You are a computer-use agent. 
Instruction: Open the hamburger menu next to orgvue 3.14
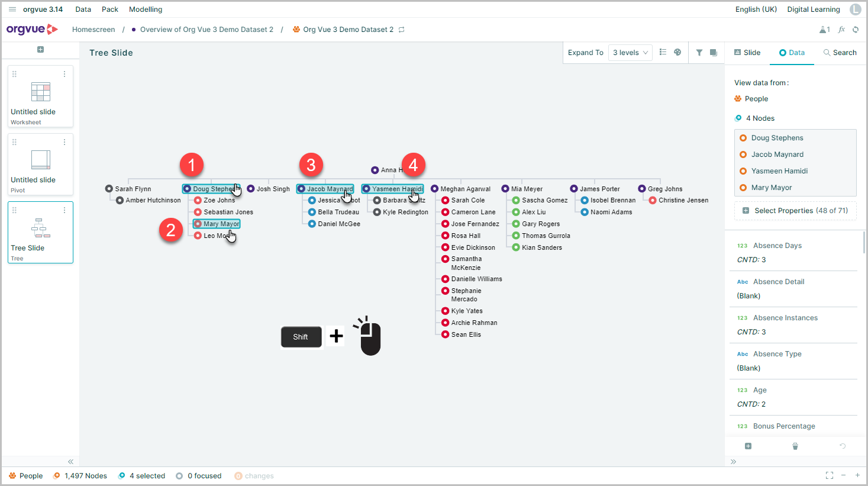coord(12,9)
